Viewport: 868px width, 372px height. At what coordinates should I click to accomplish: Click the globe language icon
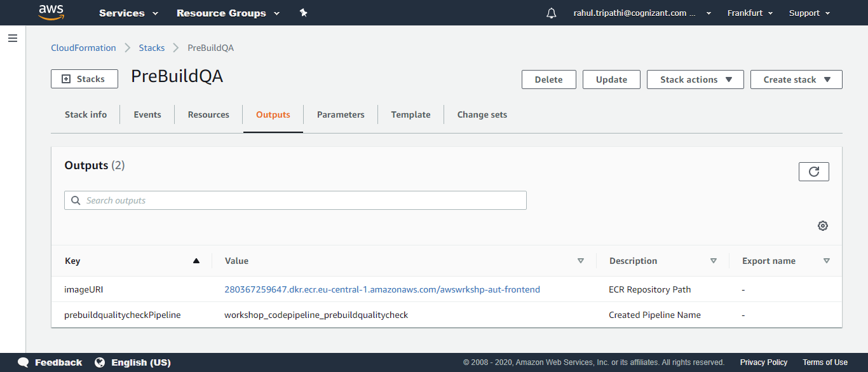pyautogui.click(x=100, y=362)
